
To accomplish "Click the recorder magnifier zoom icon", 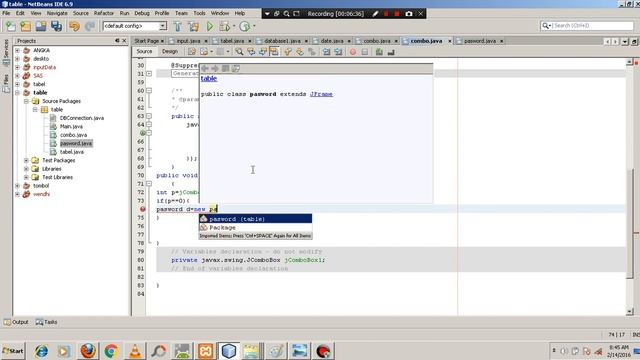I will pyautogui.click(x=287, y=13).
